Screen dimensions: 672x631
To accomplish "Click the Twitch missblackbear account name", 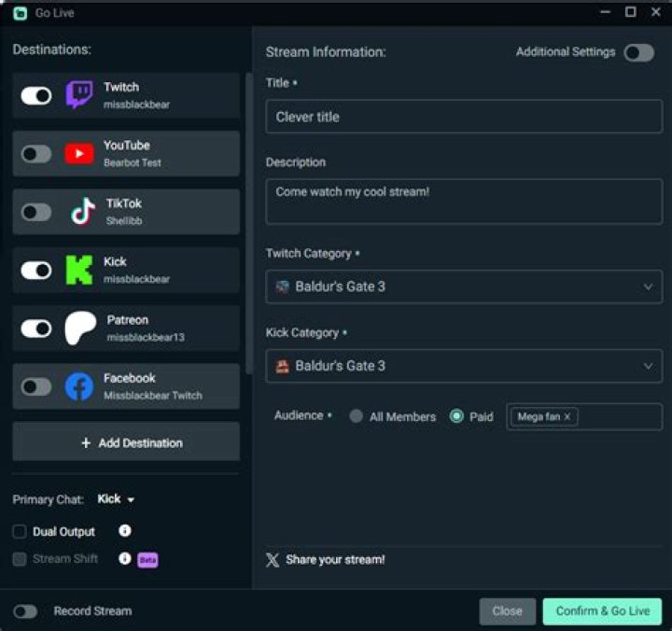I will click(x=136, y=105).
